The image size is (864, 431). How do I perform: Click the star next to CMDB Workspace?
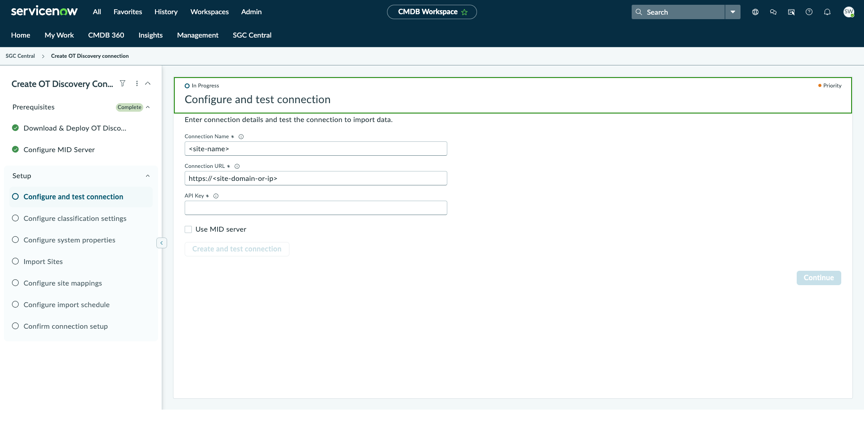coord(465,12)
